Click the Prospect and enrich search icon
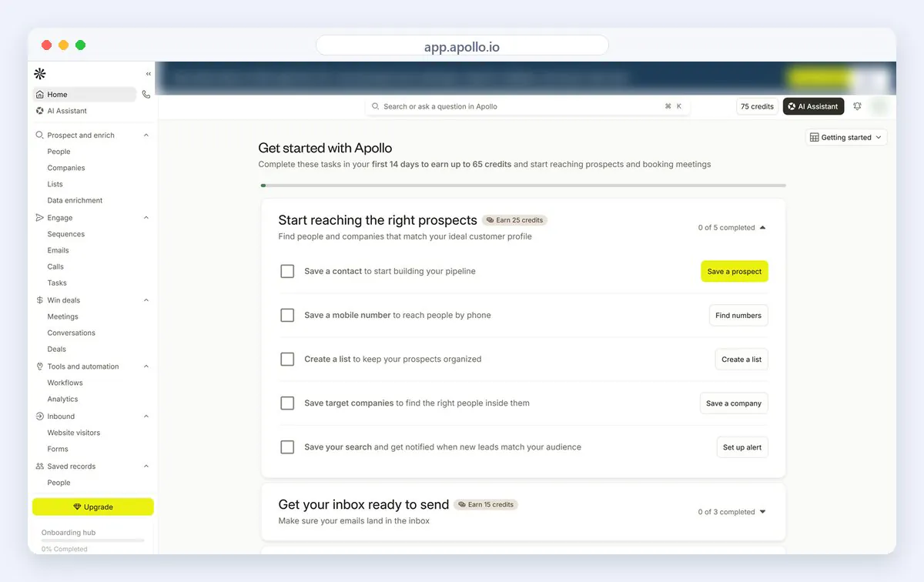The height and width of the screenshot is (582, 924). coord(40,135)
